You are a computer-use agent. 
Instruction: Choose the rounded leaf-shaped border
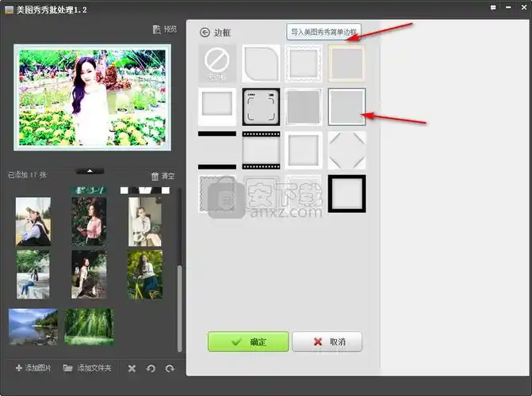point(261,63)
